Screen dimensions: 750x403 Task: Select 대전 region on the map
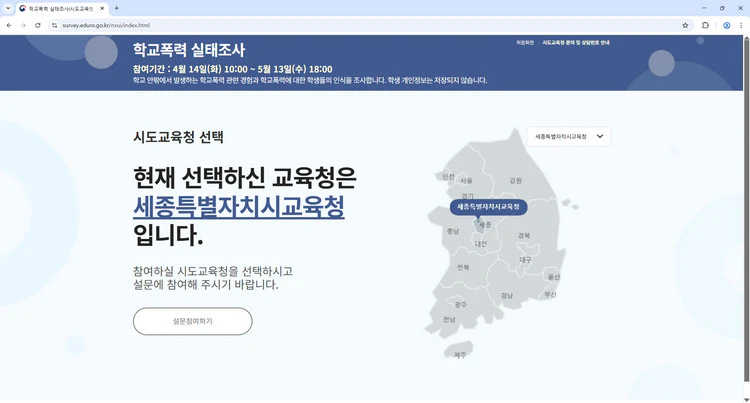coord(481,244)
